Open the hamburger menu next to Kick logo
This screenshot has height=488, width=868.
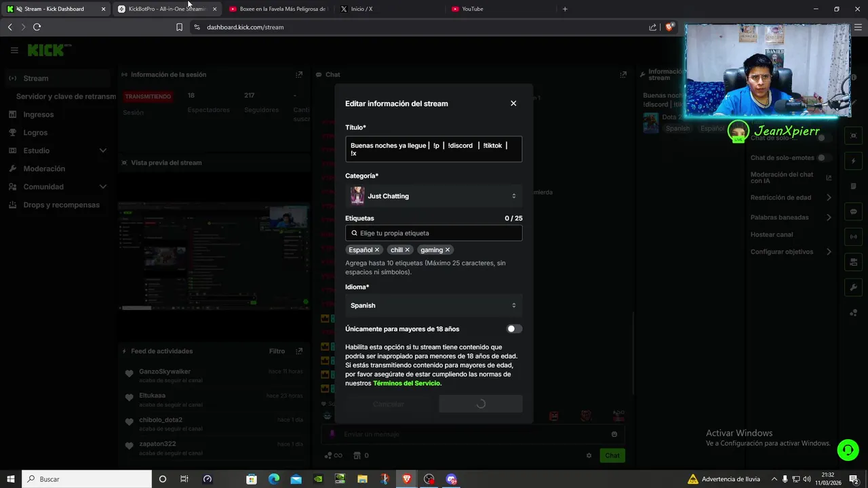pyautogui.click(x=14, y=50)
